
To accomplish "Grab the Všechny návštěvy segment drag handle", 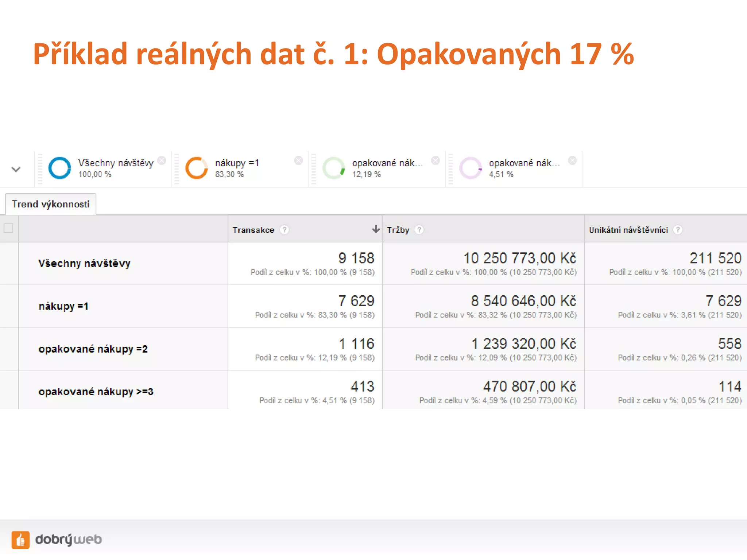I will [40, 169].
